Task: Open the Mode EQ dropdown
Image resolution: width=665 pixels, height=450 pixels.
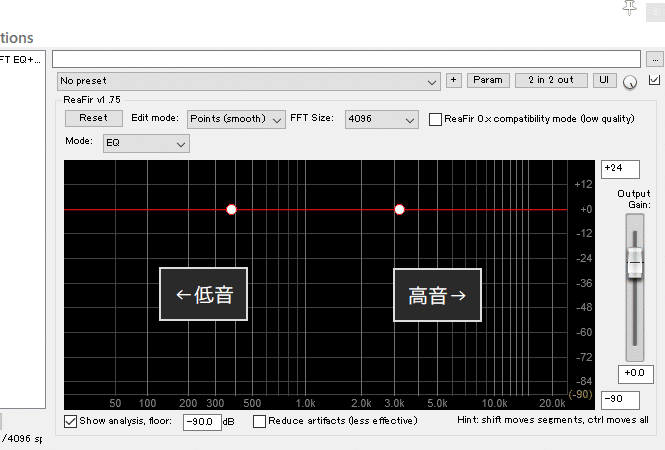Action: tap(146, 144)
